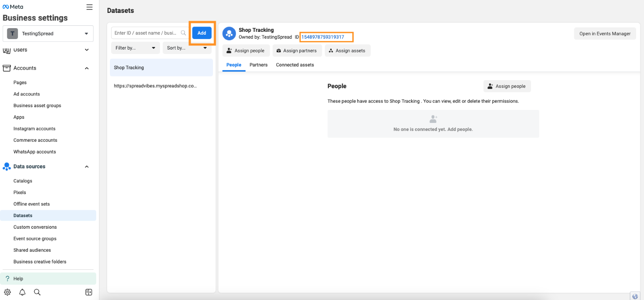Toggle the sidebar panel layout icon

point(89,292)
